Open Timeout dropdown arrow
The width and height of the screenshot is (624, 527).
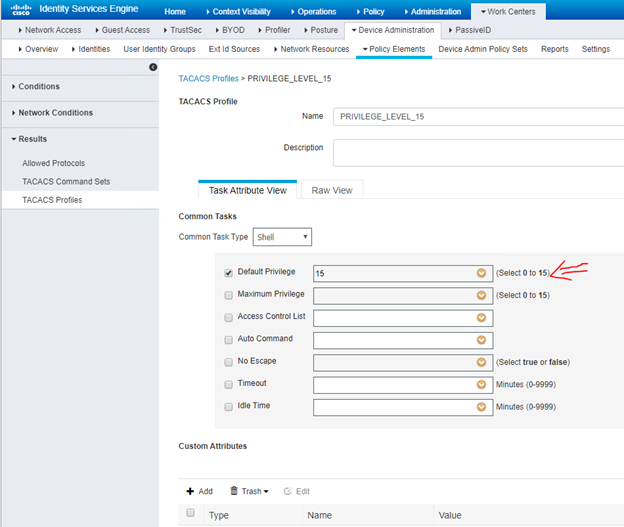482,385
